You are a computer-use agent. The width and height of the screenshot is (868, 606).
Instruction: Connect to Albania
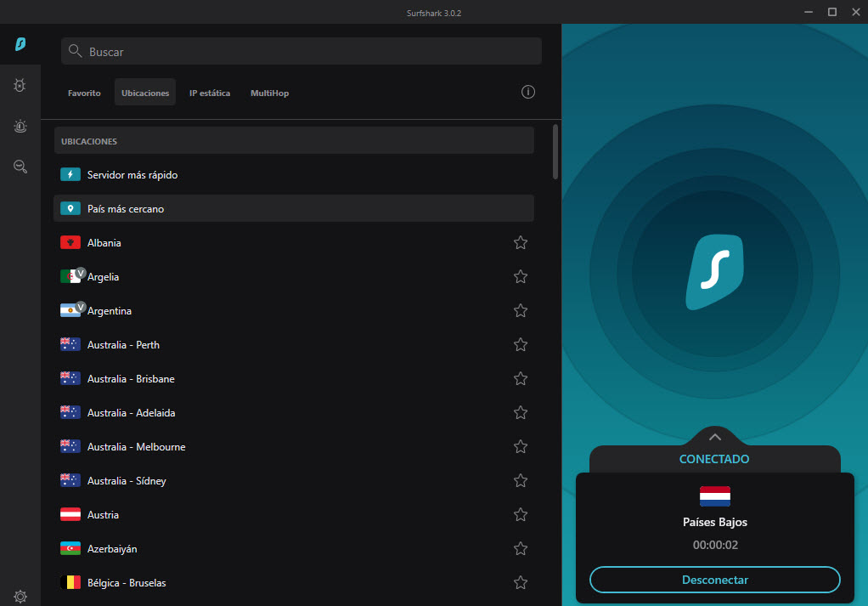pyautogui.click(x=294, y=242)
